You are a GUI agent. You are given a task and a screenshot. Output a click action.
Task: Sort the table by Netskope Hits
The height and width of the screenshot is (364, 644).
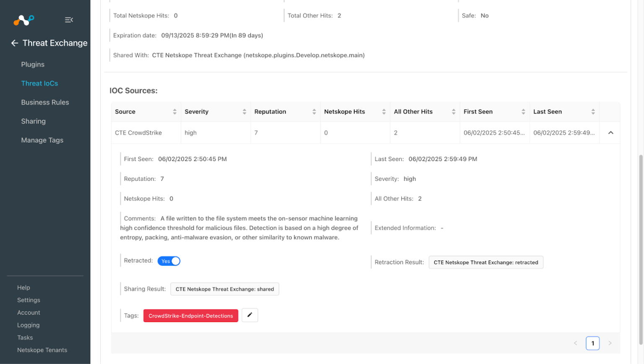click(x=384, y=112)
